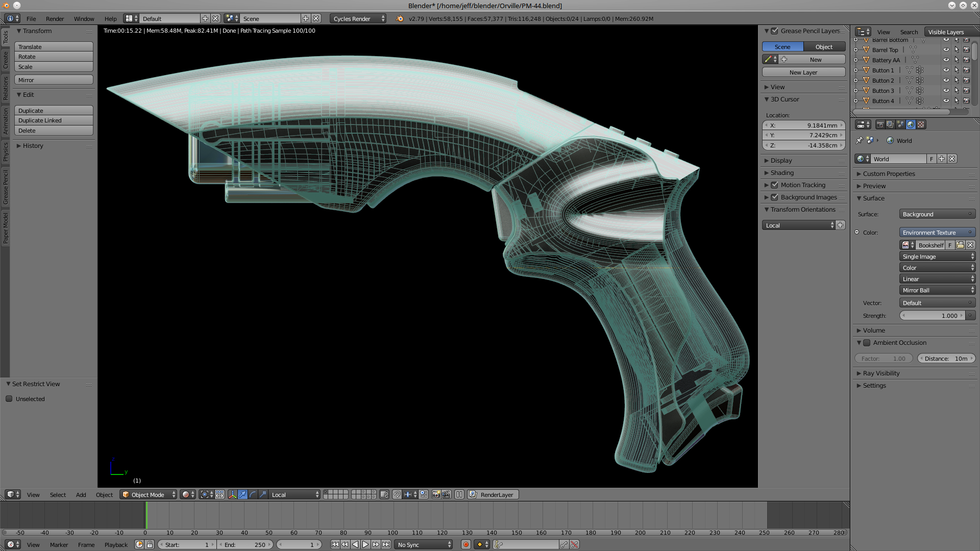Image resolution: width=980 pixels, height=551 pixels.
Task: Check the Unselected option
Action: pyautogui.click(x=9, y=398)
